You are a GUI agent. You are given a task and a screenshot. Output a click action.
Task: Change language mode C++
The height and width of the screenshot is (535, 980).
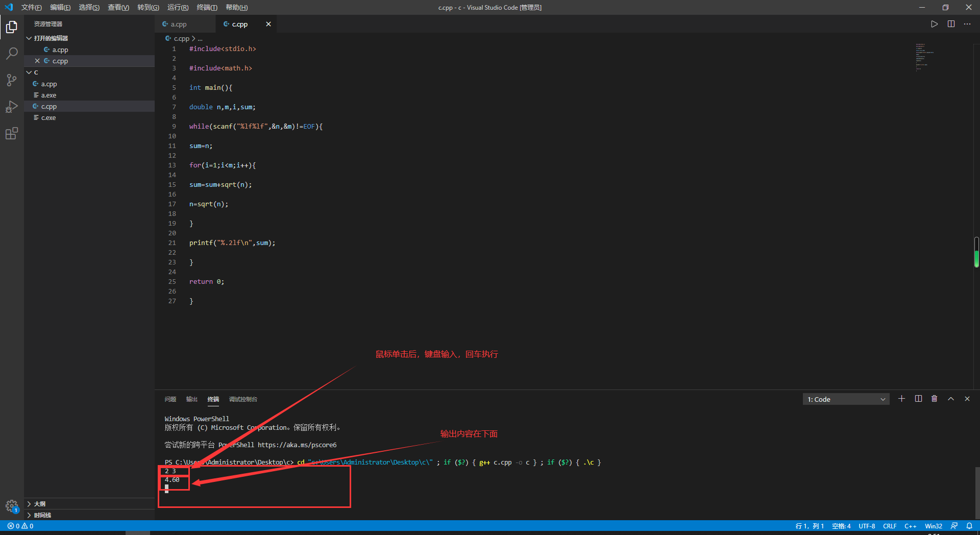coord(911,526)
